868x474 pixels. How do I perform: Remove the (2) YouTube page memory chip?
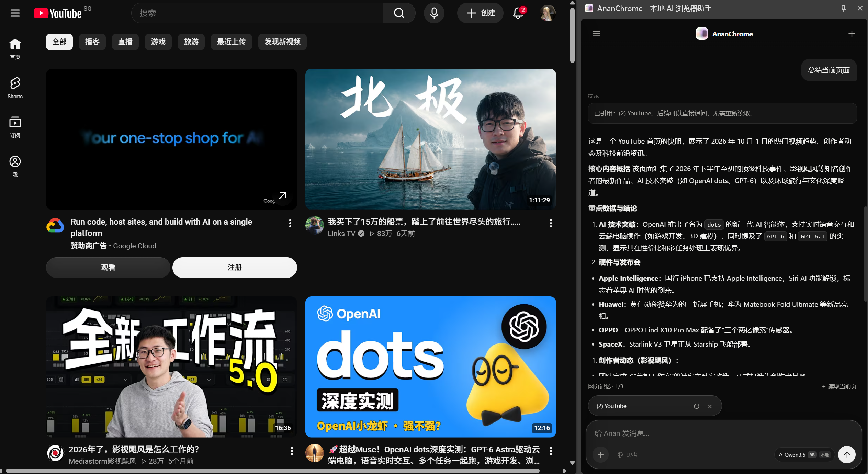[x=710, y=406]
